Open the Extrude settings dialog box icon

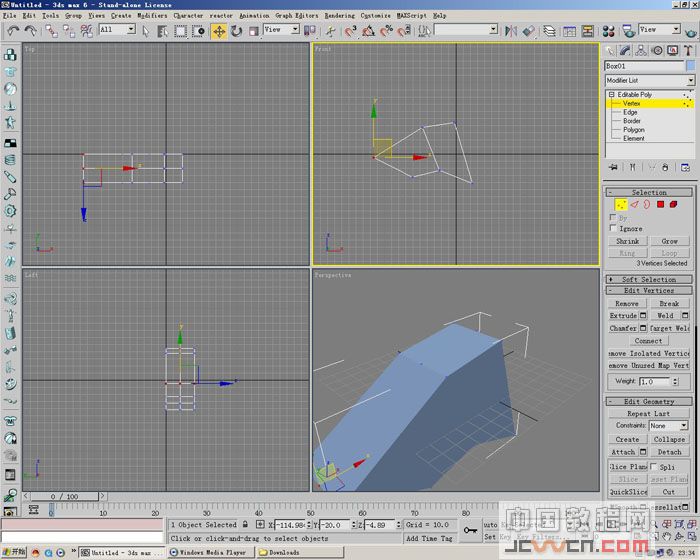pos(643,315)
